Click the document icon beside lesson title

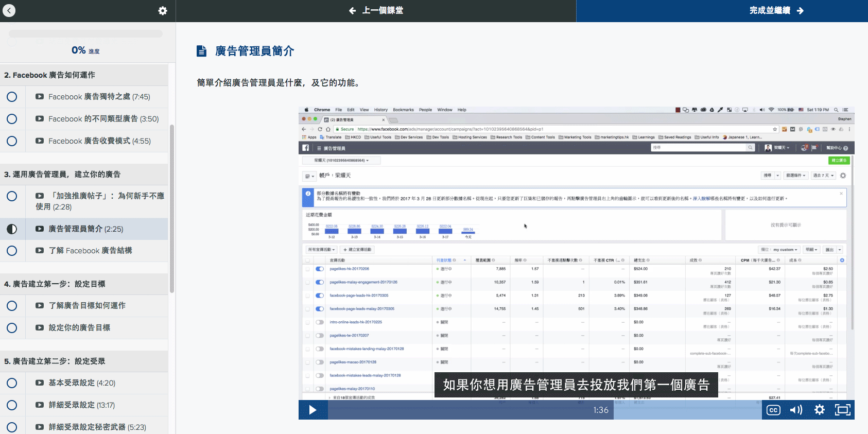point(201,51)
